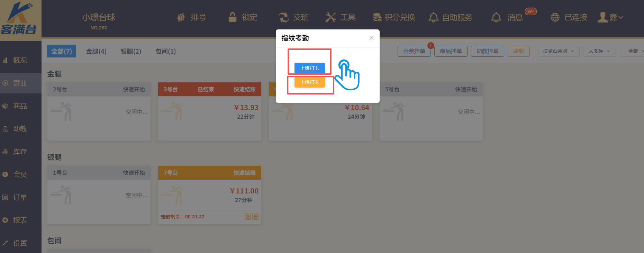Click the 排号 queue icon in top bar

coord(181,17)
